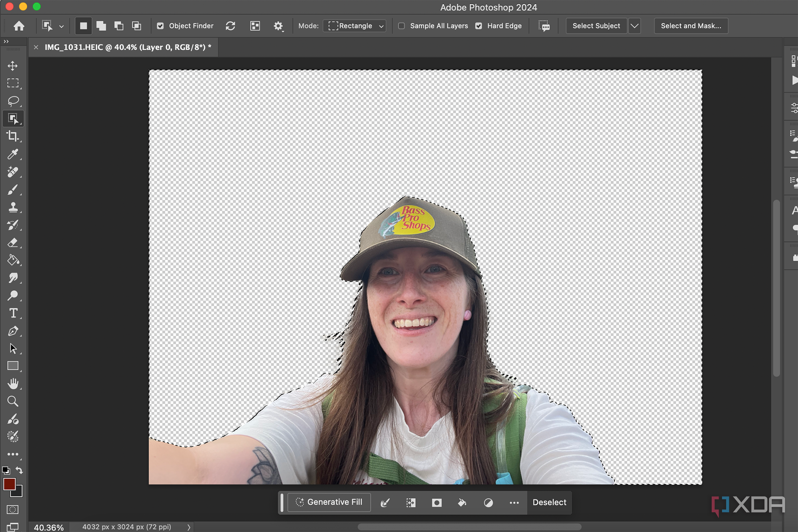Select the Clone Stamp tool
Screen dimensions: 798x532
pyautogui.click(x=13, y=207)
